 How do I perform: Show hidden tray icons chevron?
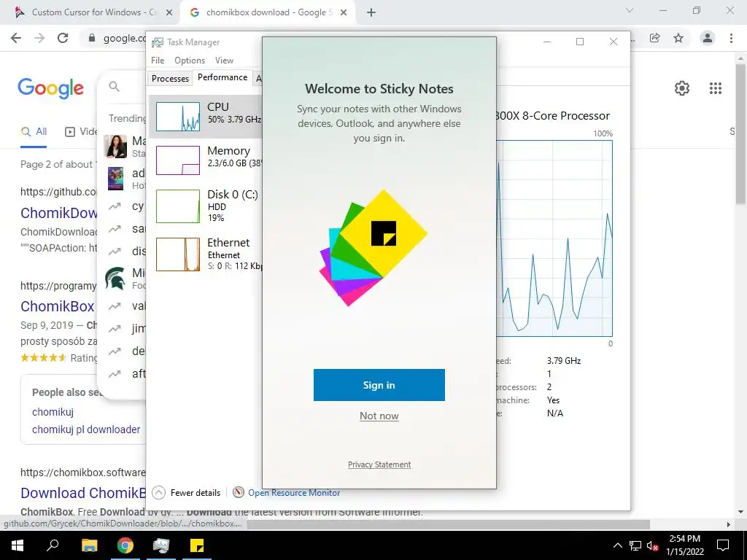(x=617, y=545)
